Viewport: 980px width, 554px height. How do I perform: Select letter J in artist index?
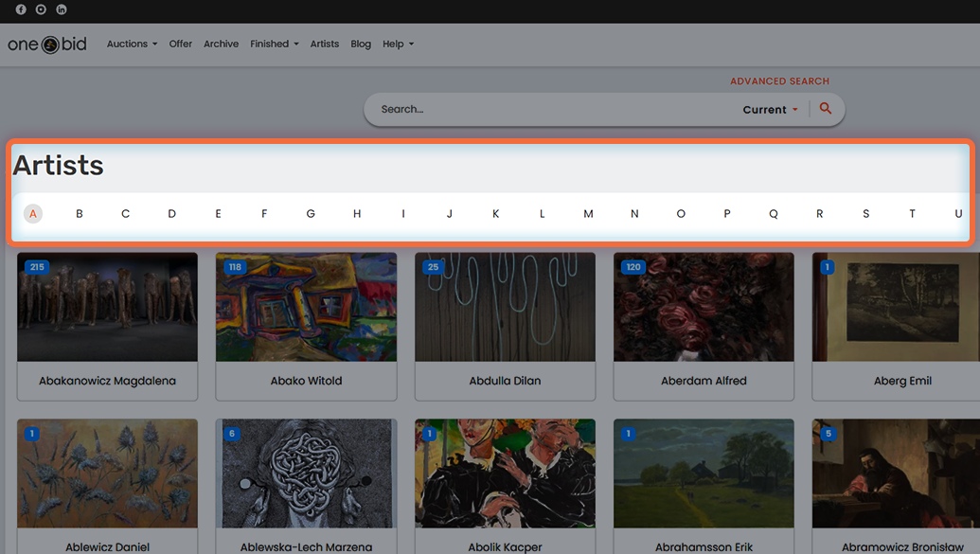click(x=450, y=214)
